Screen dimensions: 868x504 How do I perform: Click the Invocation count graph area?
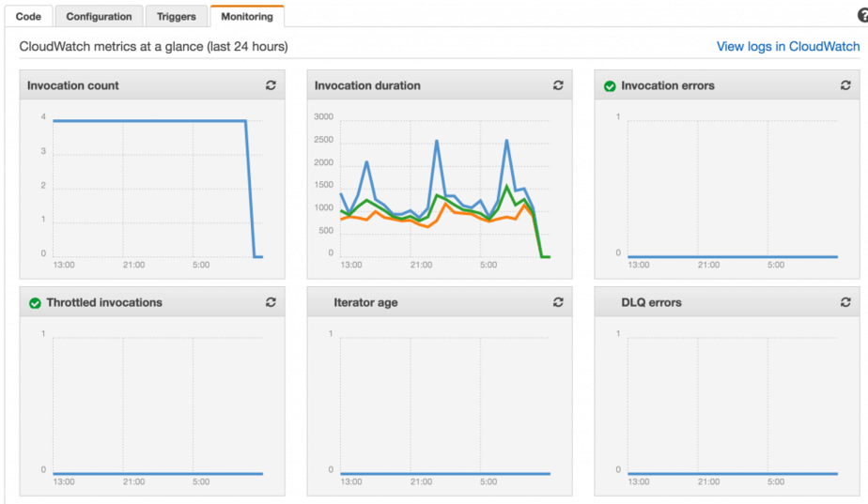pyautogui.click(x=157, y=188)
